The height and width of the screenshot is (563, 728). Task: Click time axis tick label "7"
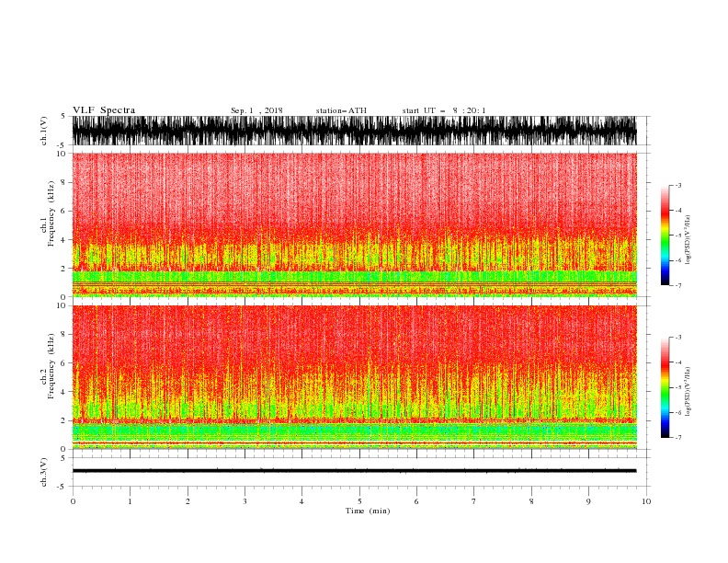coord(474,501)
